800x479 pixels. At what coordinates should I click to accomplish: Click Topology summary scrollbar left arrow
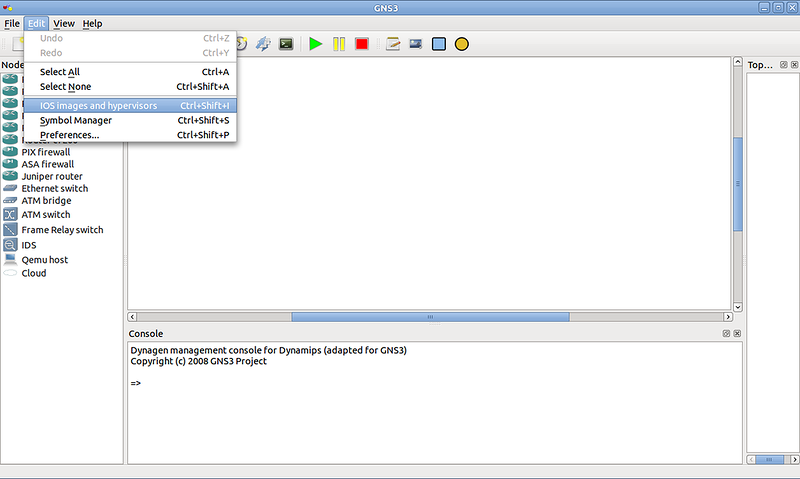click(x=751, y=460)
